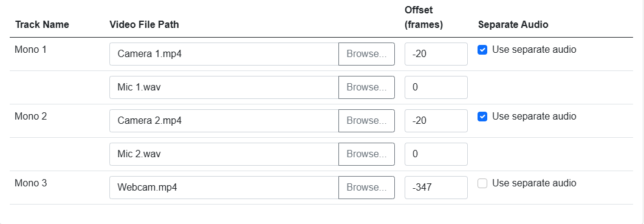Select the Webcam offset field showing -347

(436, 188)
